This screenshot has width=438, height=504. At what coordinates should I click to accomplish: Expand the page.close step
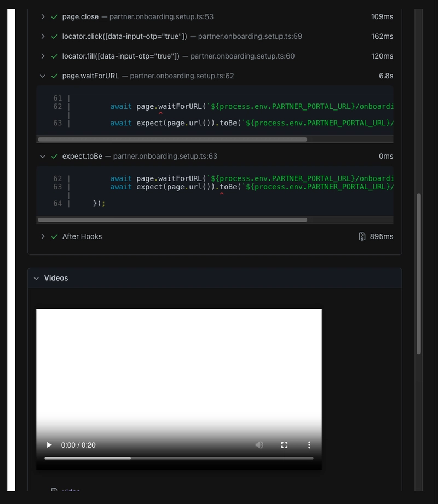[43, 17]
